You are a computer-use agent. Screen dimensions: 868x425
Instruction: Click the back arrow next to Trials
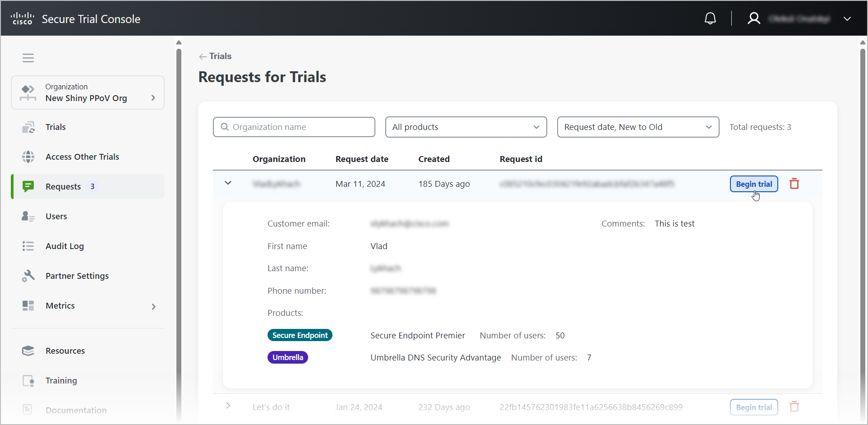203,57
